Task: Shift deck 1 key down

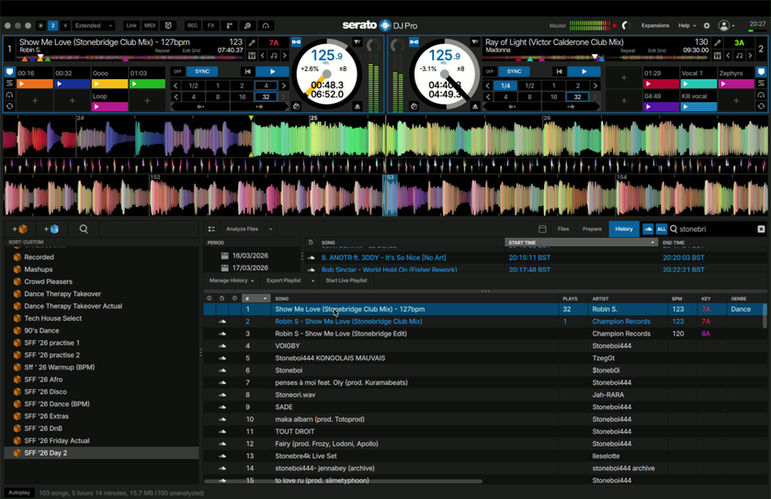Action: tap(263, 56)
